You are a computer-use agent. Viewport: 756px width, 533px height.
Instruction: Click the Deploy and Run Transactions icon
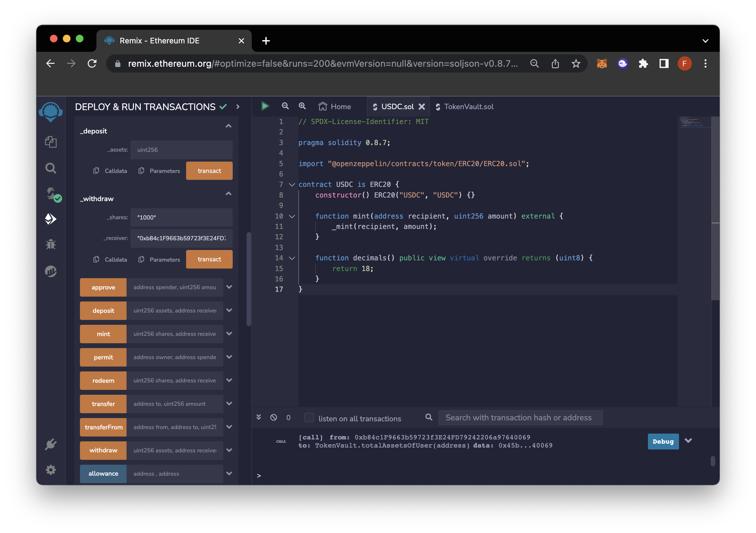point(51,218)
